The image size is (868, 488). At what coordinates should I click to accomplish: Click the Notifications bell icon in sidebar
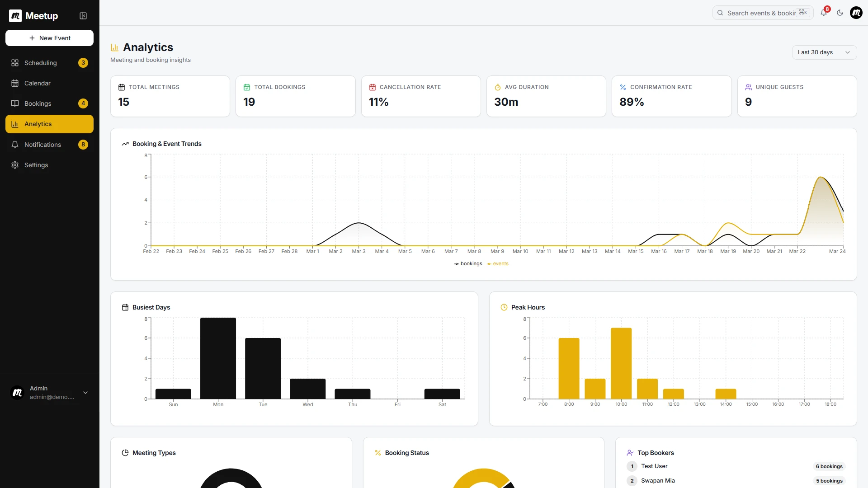(x=15, y=145)
